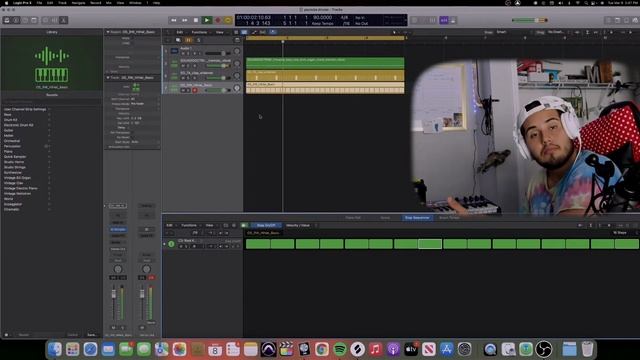Open Google Chrome from the Dock
640x360 pixels.
click(x=322, y=349)
